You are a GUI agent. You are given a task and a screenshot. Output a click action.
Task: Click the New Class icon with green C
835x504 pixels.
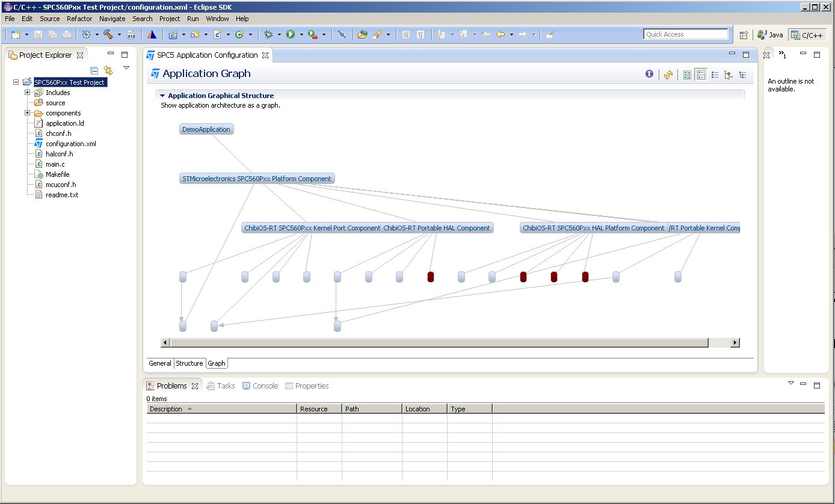(239, 35)
